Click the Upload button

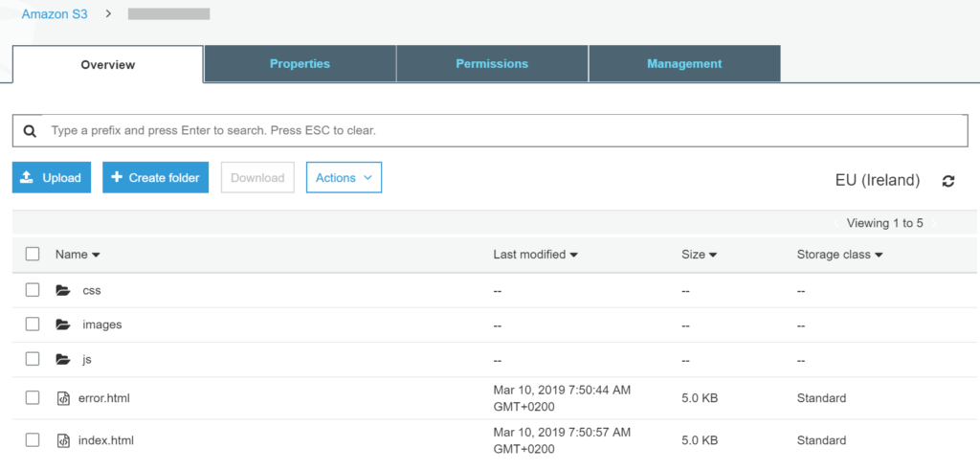point(52,177)
